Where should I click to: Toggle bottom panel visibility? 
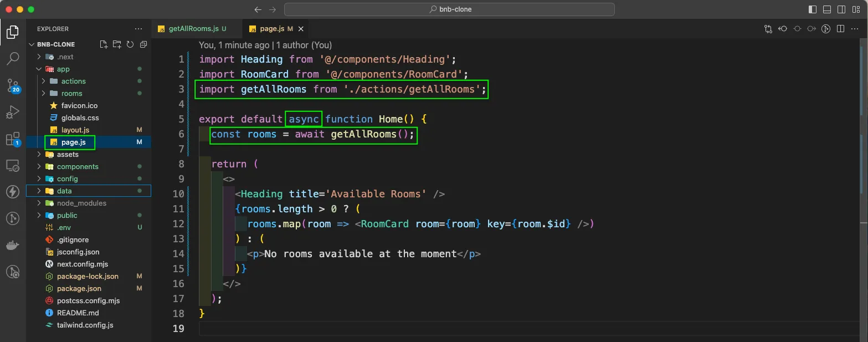click(827, 9)
